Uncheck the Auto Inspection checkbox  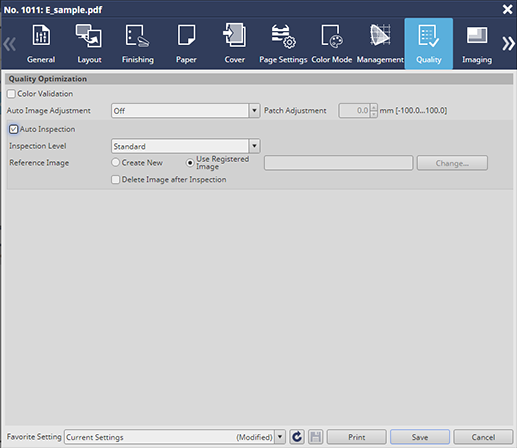pos(14,129)
